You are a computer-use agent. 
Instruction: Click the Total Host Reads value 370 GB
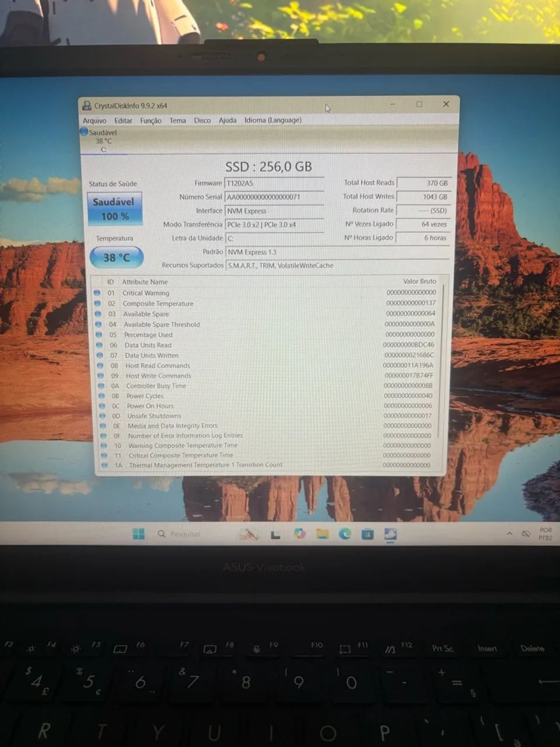(x=423, y=183)
